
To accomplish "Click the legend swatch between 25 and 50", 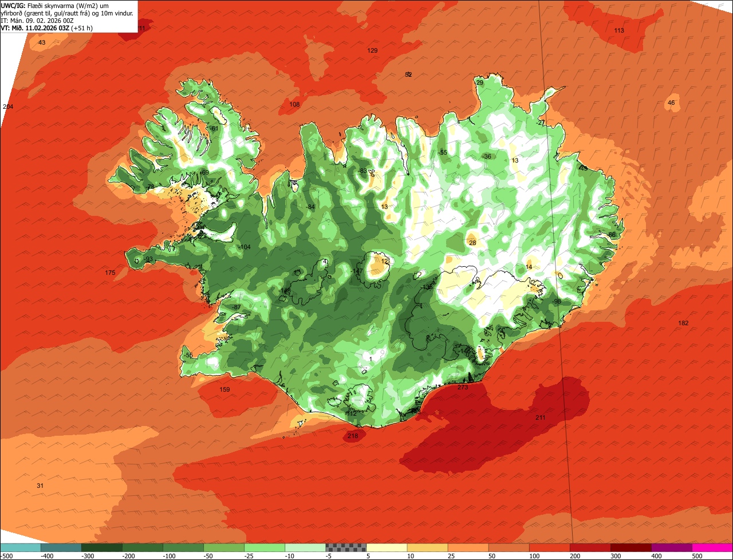I will click(x=468, y=547).
